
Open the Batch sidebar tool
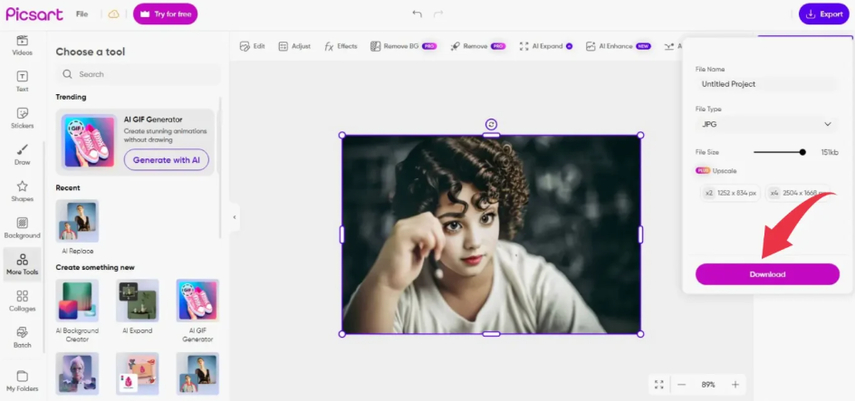(x=22, y=337)
